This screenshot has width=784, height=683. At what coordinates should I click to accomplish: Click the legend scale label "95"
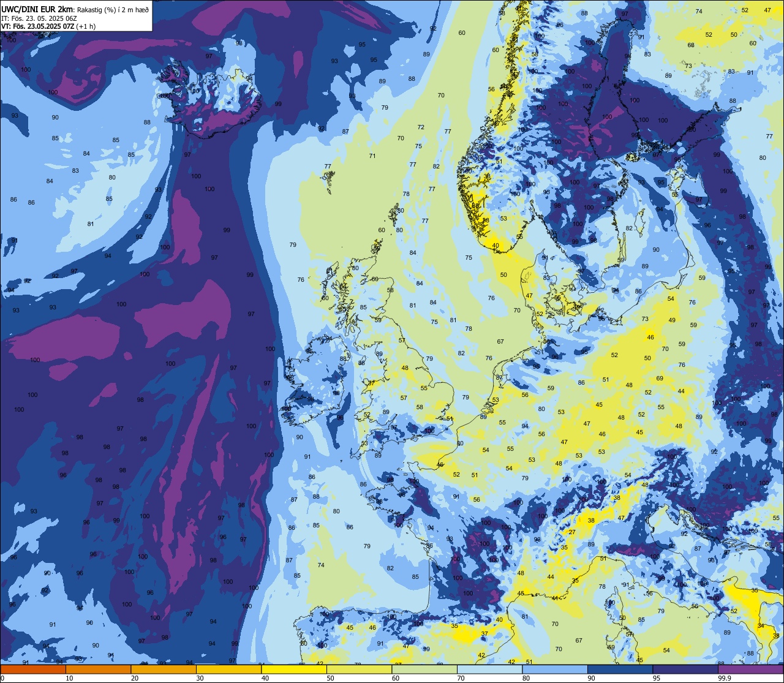point(657,678)
